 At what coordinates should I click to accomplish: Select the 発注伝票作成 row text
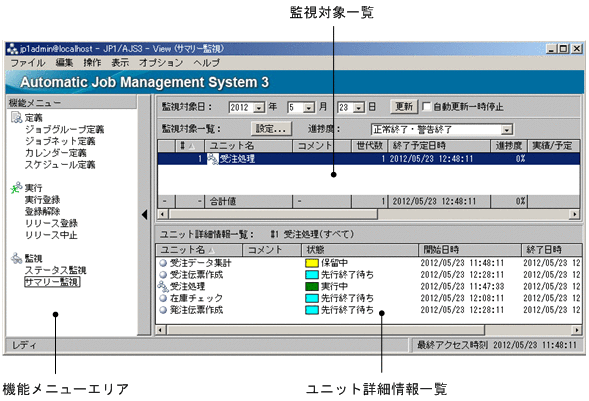tap(196, 310)
